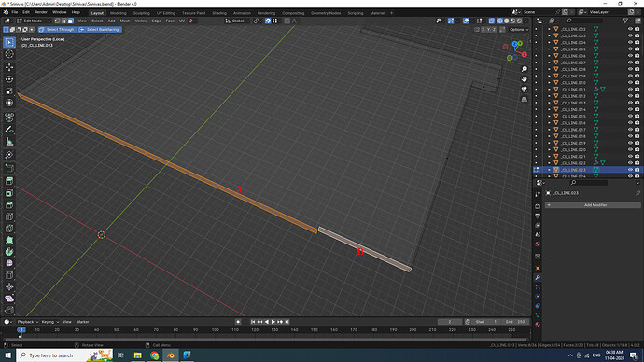Jump to the timeline end frame button
The height and width of the screenshot is (362, 644).
point(287,322)
